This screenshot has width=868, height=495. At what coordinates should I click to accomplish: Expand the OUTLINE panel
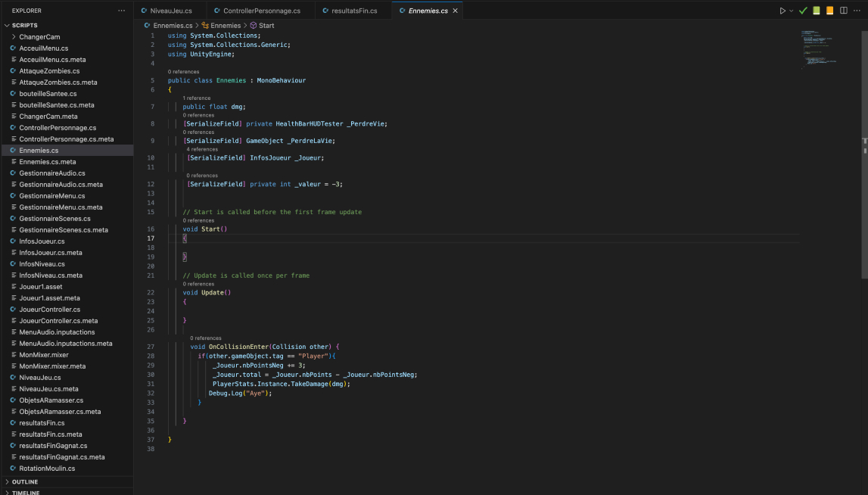pyautogui.click(x=24, y=481)
